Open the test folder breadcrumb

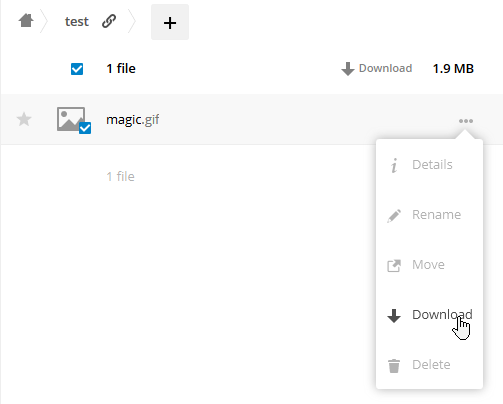click(77, 22)
